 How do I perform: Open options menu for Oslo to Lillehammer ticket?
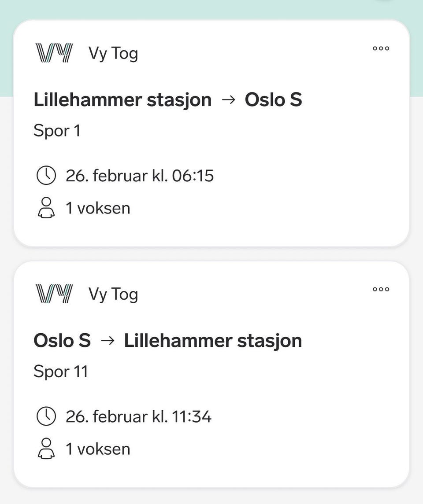coord(381,289)
